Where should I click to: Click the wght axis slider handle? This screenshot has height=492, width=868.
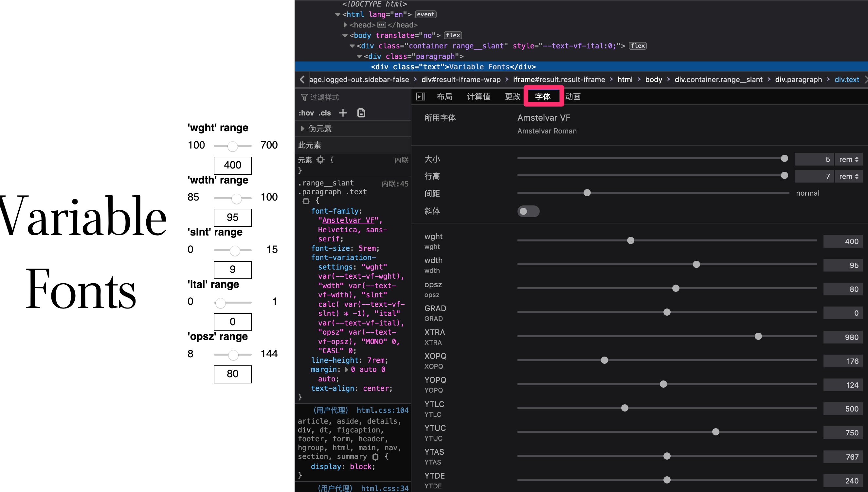click(630, 240)
